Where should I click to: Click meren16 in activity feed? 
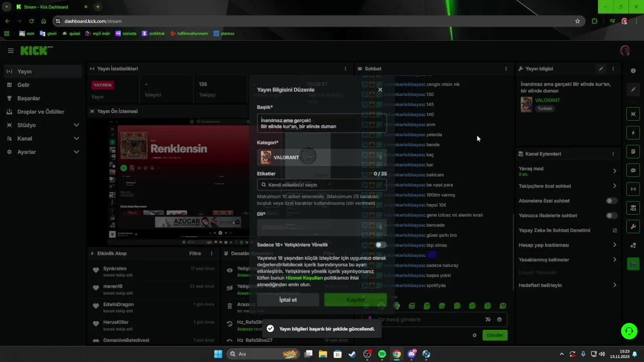point(113,287)
